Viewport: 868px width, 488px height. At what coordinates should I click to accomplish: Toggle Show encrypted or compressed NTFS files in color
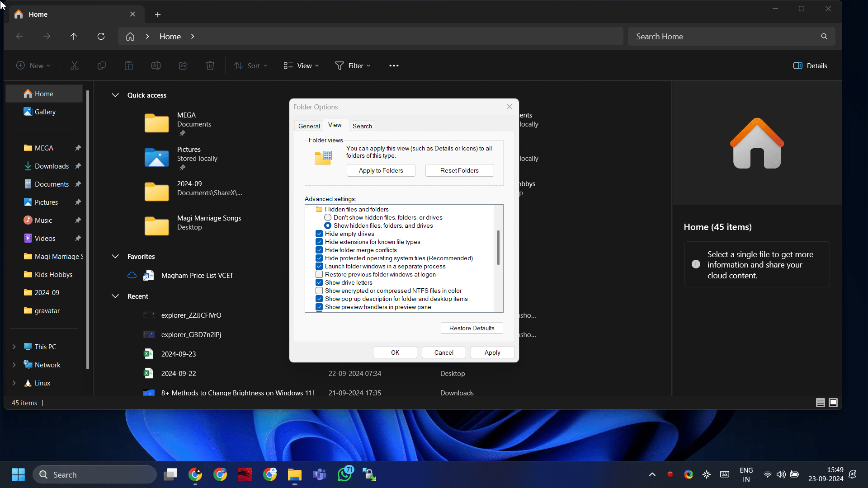coord(319,291)
